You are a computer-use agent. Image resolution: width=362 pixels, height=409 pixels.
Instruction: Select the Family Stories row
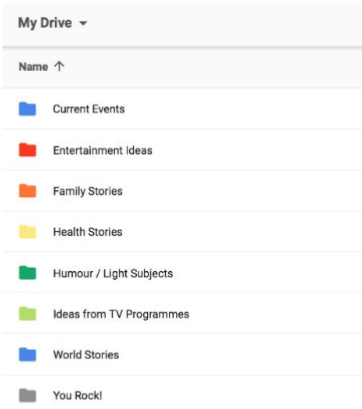(x=182, y=191)
